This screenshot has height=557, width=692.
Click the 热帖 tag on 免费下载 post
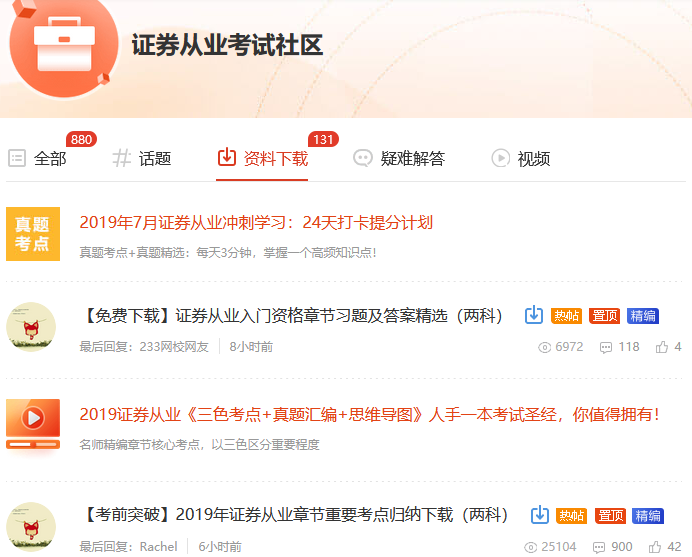(566, 316)
